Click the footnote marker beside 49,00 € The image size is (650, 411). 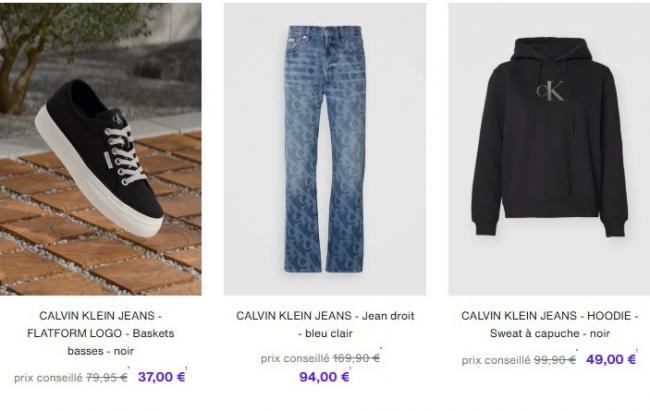637,351
